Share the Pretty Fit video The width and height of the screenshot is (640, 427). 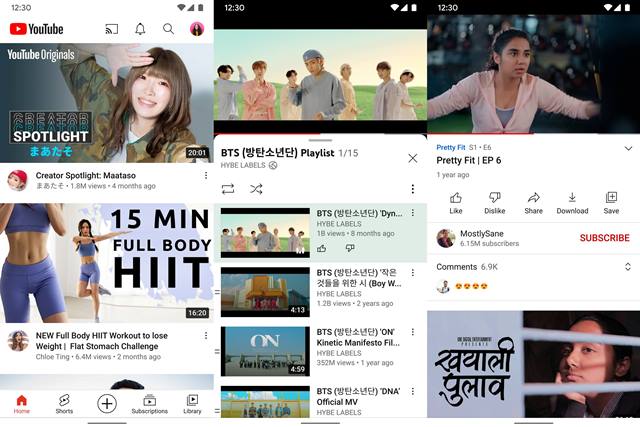[x=533, y=203]
